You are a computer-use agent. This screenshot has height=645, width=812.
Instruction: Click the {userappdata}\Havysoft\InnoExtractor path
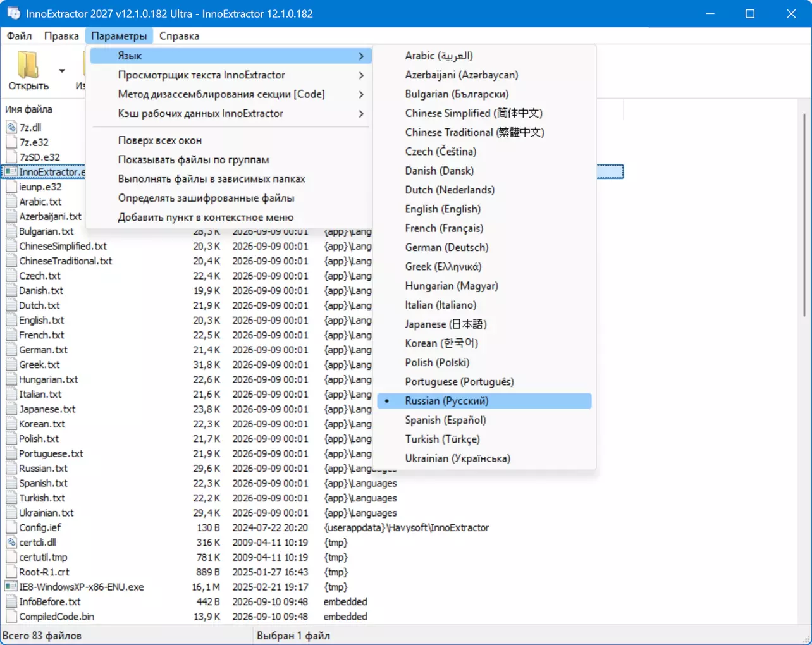(x=406, y=527)
